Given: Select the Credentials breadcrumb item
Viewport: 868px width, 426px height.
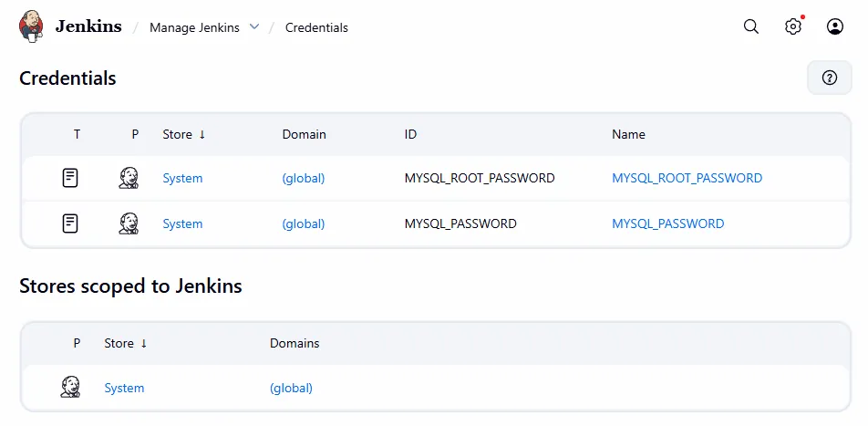Looking at the screenshot, I should tap(316, 27).
